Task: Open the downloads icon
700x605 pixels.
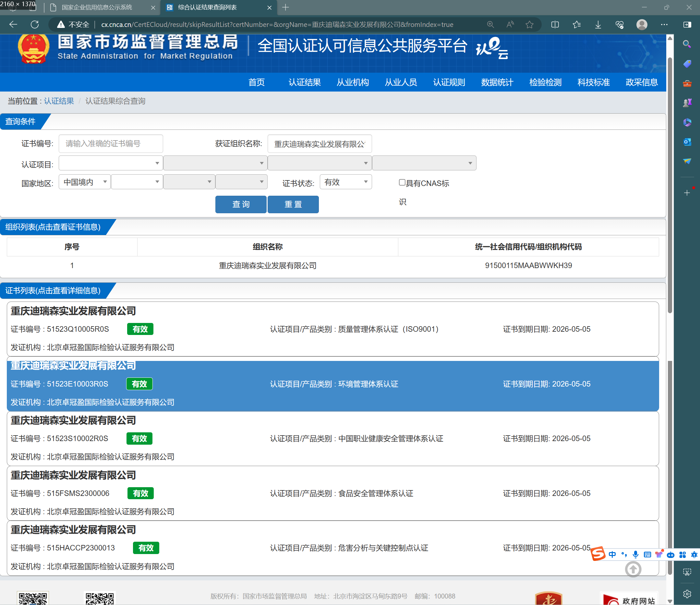Action: (x=598, y=24)
